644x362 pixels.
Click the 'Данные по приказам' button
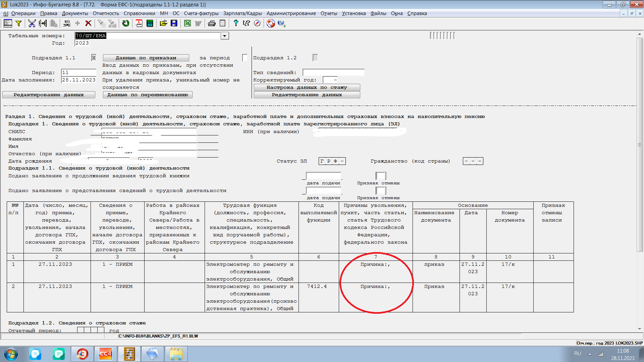tap(146, 58)
